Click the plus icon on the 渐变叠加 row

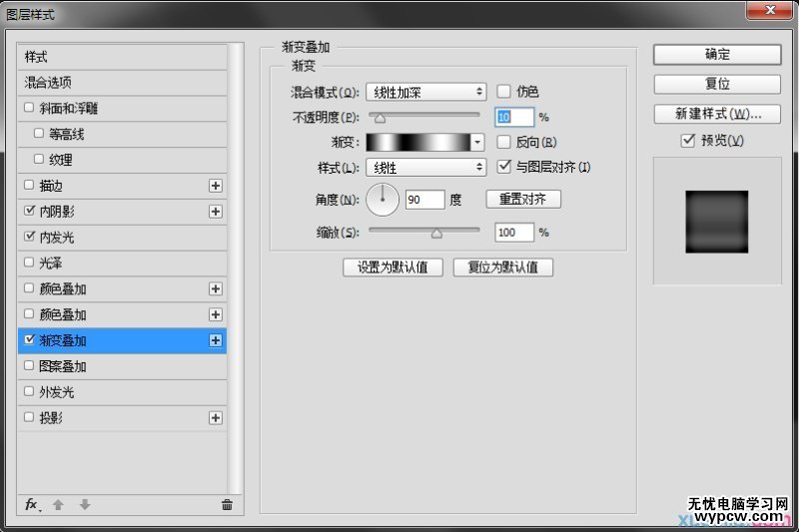coord(216,340)
